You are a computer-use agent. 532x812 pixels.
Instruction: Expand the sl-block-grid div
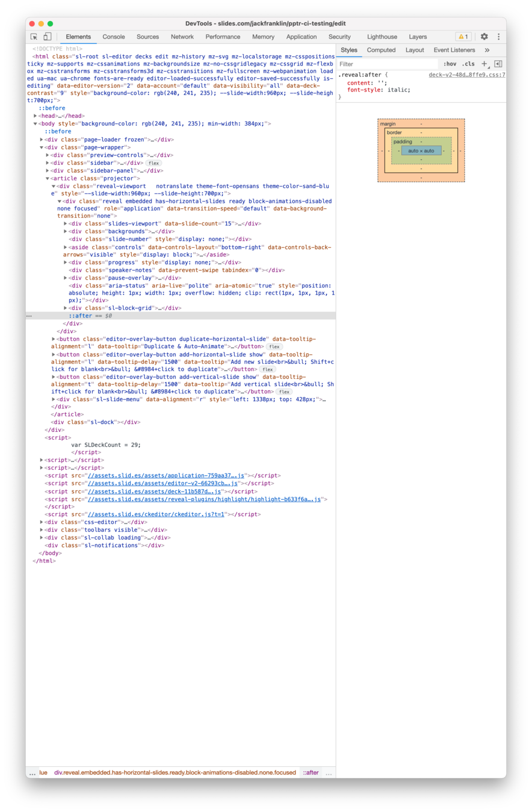(x=66, y=308)
